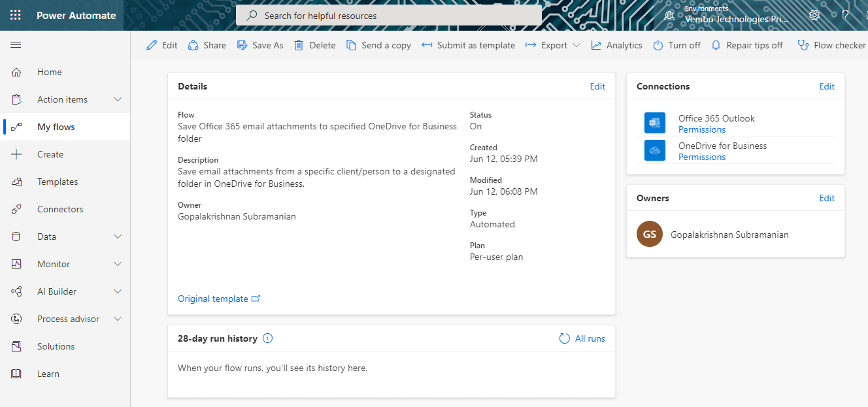Go to Home in the sidebar

[x=50, y=73]
